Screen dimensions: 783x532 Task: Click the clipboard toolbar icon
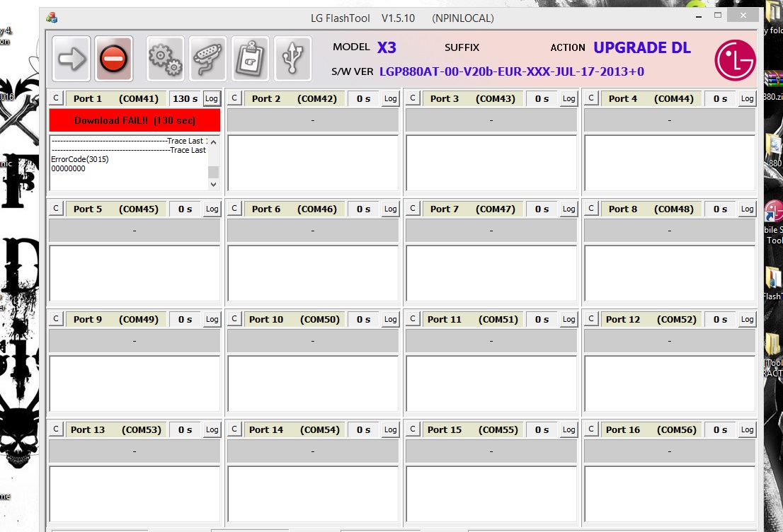point(250,59)
